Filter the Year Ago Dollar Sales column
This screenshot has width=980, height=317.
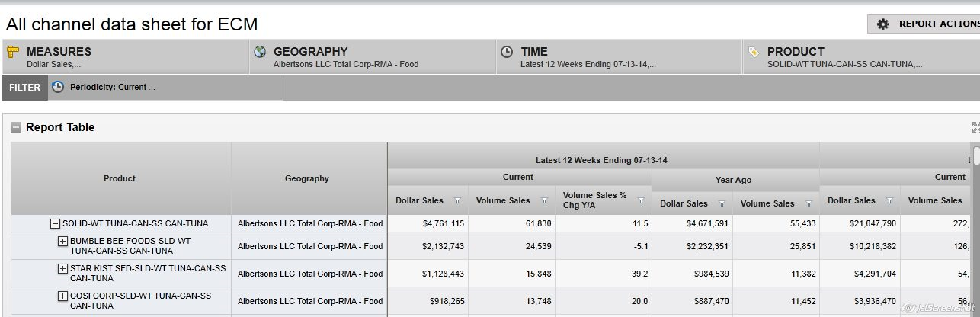(x=722, y=204)
